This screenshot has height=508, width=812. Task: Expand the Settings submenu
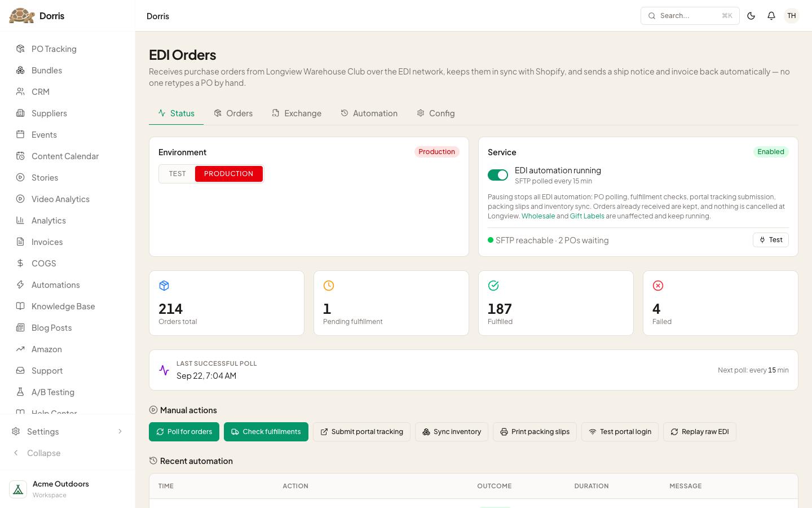68,432
